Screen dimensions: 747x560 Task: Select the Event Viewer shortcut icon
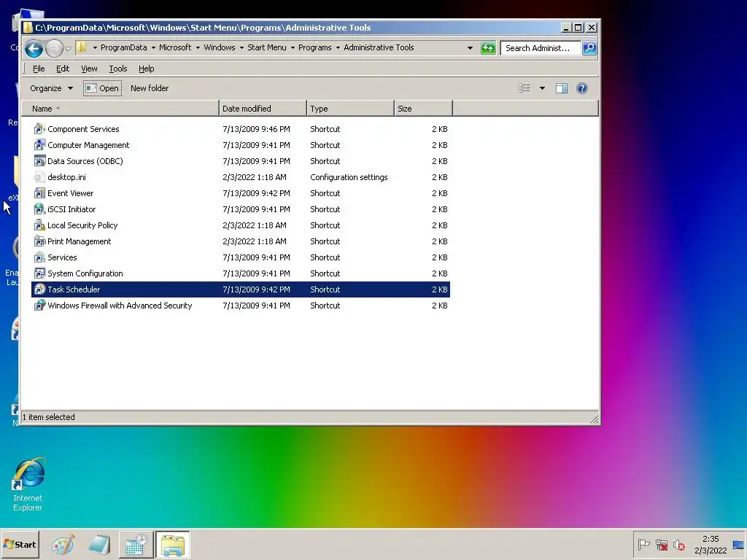39,193
